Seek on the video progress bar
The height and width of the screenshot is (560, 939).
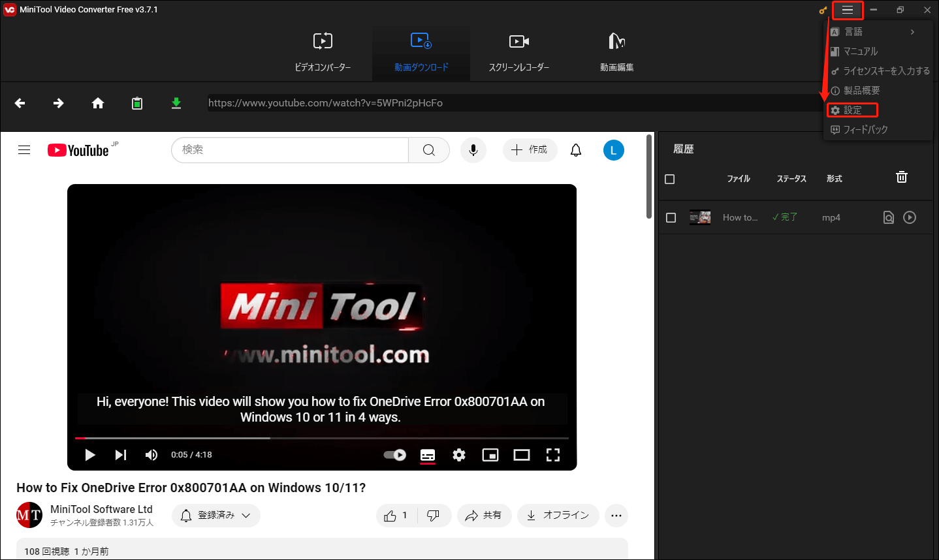pos(322,438)
